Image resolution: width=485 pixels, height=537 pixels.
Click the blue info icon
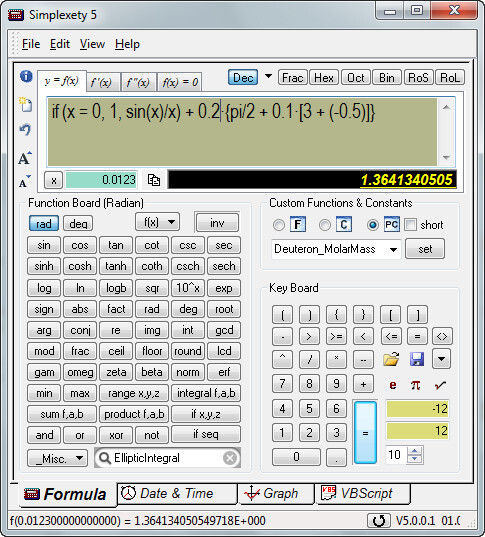(x=26, y=76)
